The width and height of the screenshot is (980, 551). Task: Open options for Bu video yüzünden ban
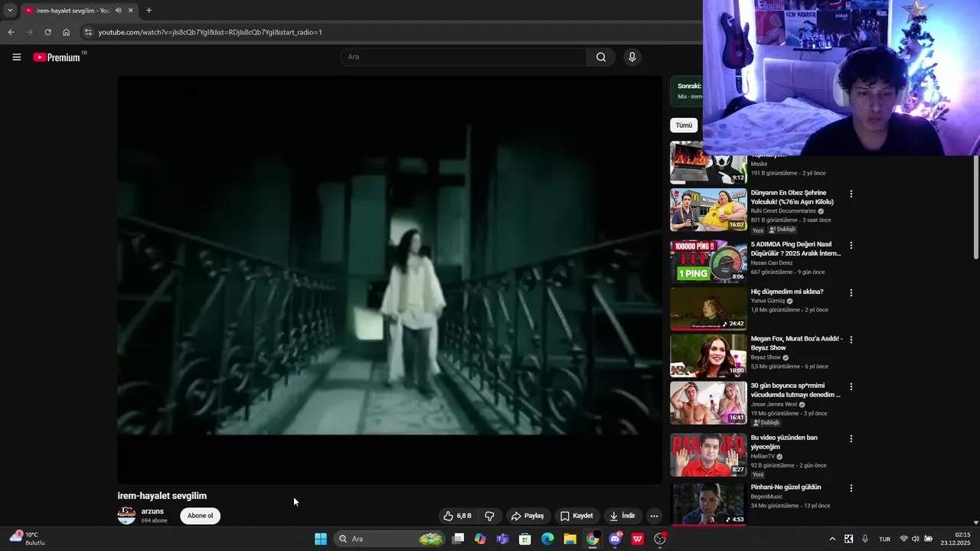[851, 439]
